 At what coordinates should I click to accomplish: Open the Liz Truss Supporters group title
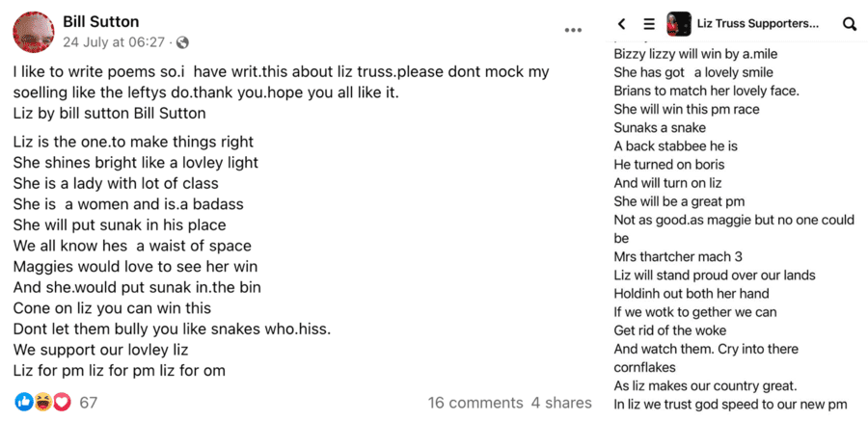tap(756, 24)
